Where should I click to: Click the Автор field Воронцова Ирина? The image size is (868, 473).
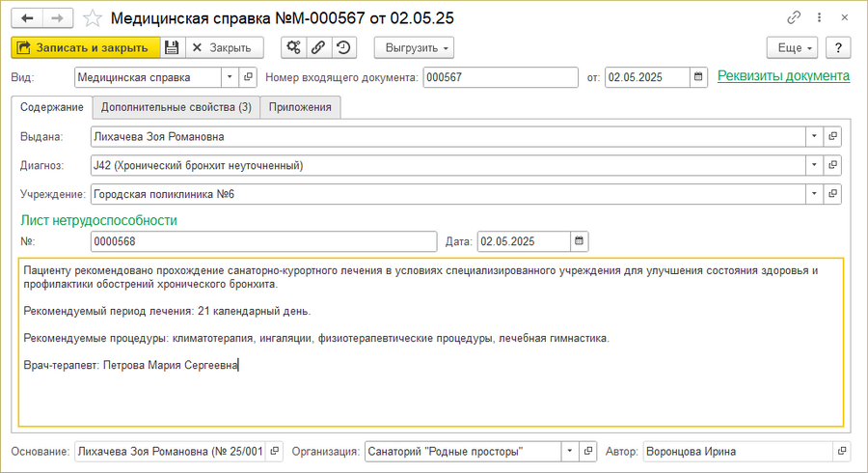pos(738,452)
